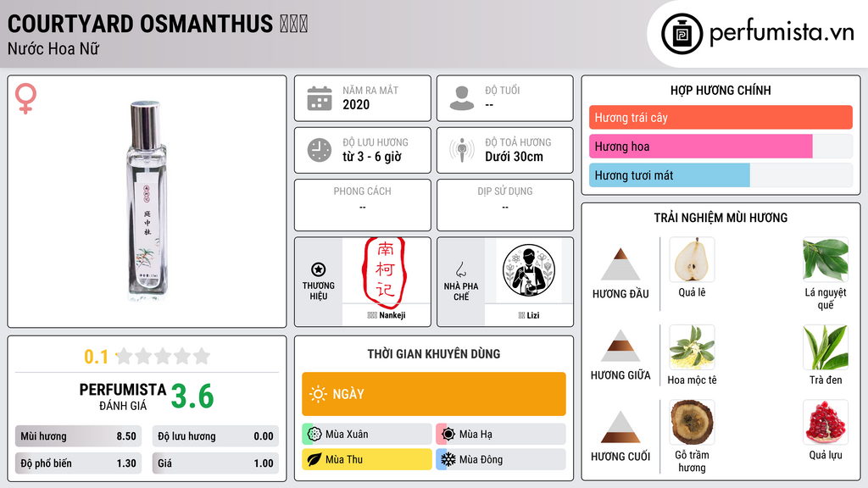
Task: Select the Trà đen tea leaf image
Action: coord(826,347)
